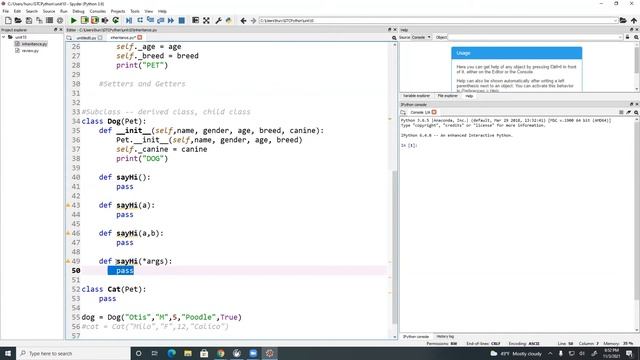Expand the working directory path dropdown

tap(615, 20)
